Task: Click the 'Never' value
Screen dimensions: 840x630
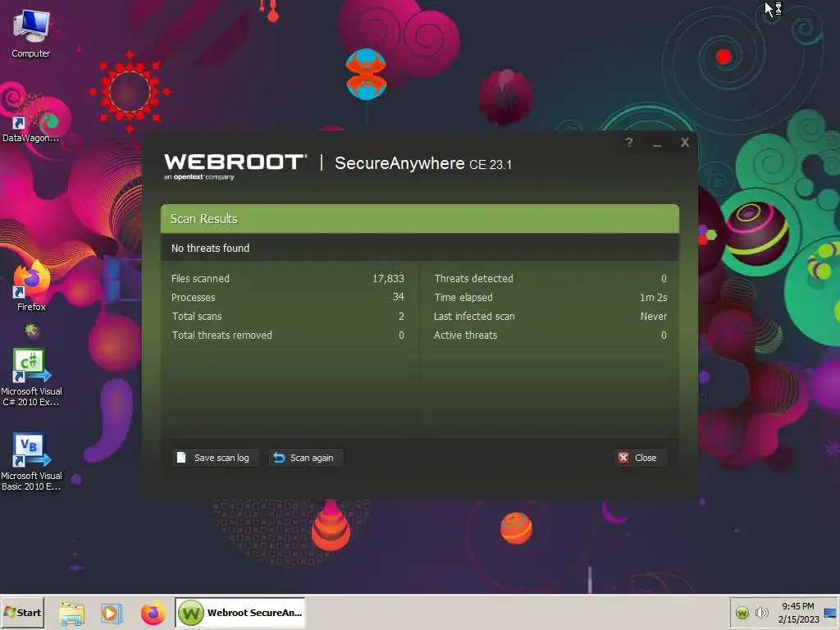Action: pos(654,316)
